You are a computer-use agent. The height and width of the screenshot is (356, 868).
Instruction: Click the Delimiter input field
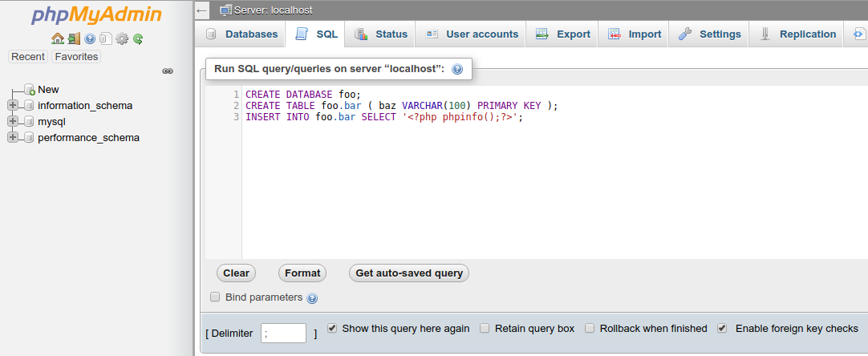click(283, 334)
